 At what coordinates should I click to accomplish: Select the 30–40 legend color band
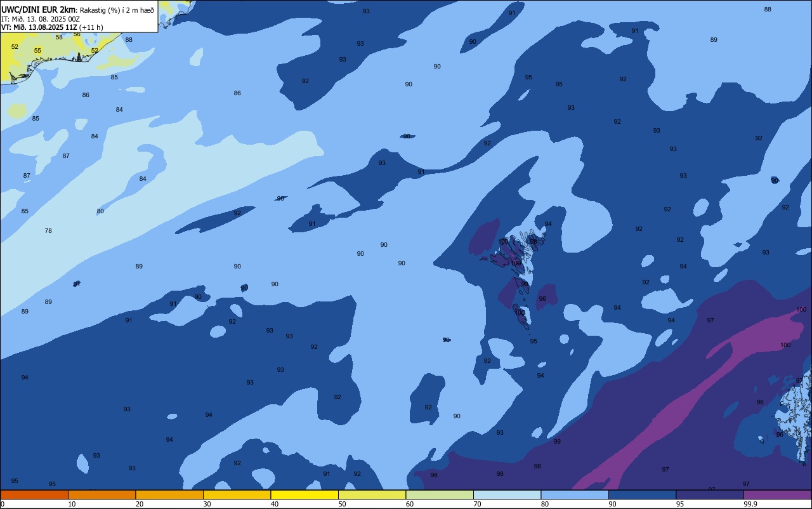pyautogui.click(x=237, y=494)
